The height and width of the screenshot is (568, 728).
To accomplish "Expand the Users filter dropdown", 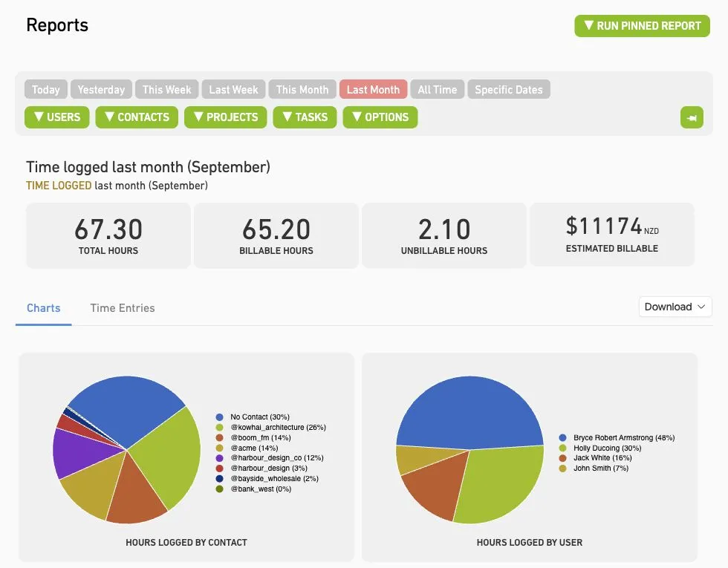I will click(x=57, y=117).
